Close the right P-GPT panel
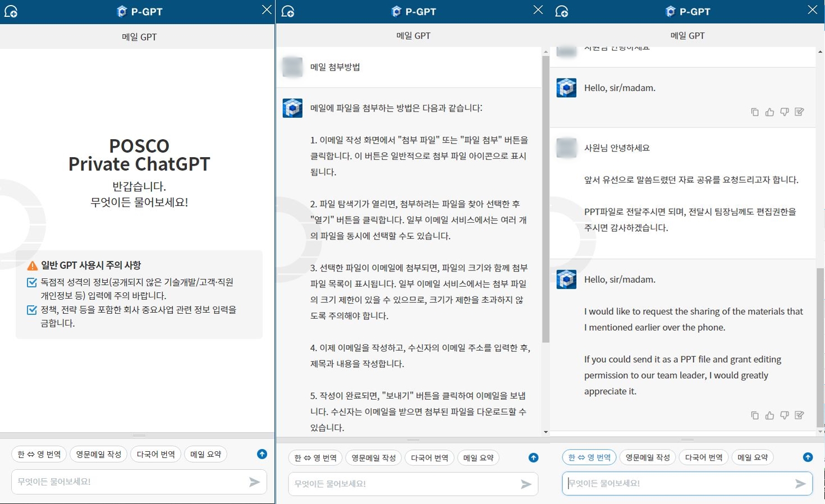 tap(812, 10)
